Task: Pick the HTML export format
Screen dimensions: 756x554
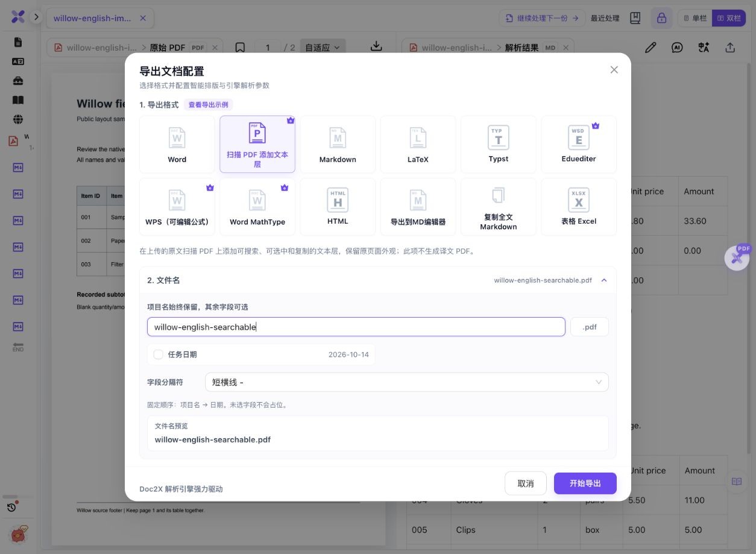Action: [338, 207]
